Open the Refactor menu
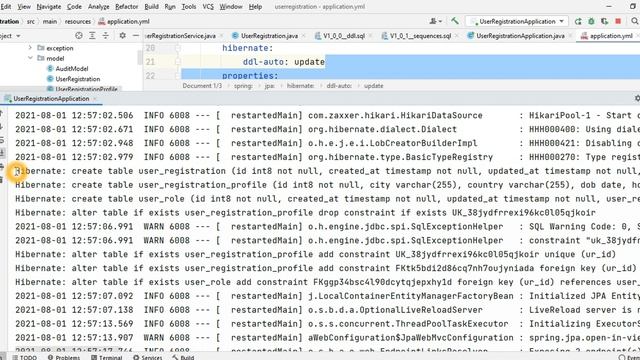 (127, 7)
